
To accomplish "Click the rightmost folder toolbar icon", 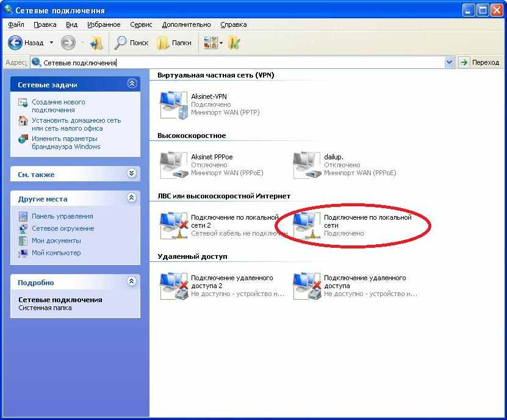I will [x=234, y=43].
